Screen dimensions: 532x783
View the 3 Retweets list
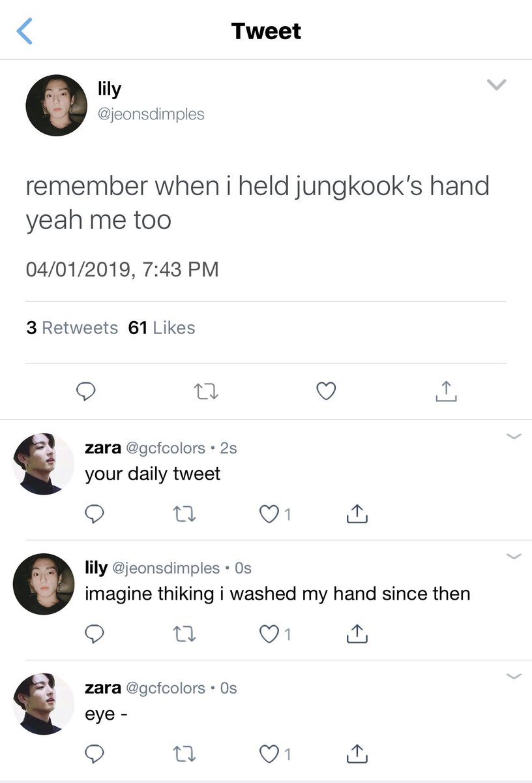pos(72,328)
